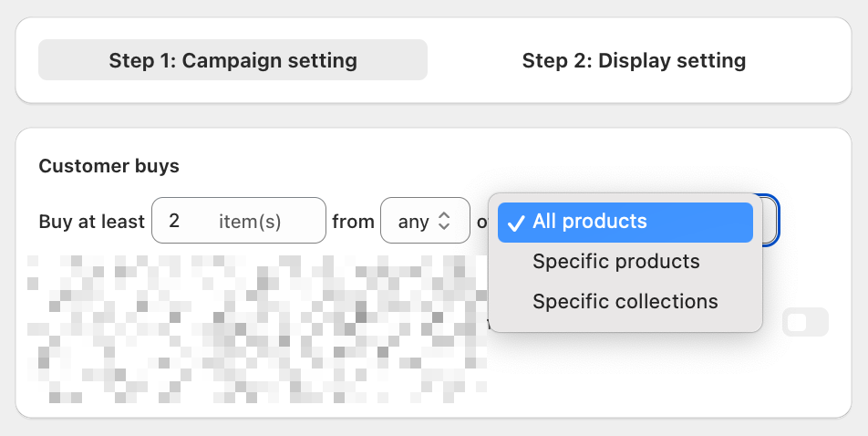This screenshot has width=868, height=436.
Task: Toggle the faded switch right of the popup
Action: [x=805, y=322]
